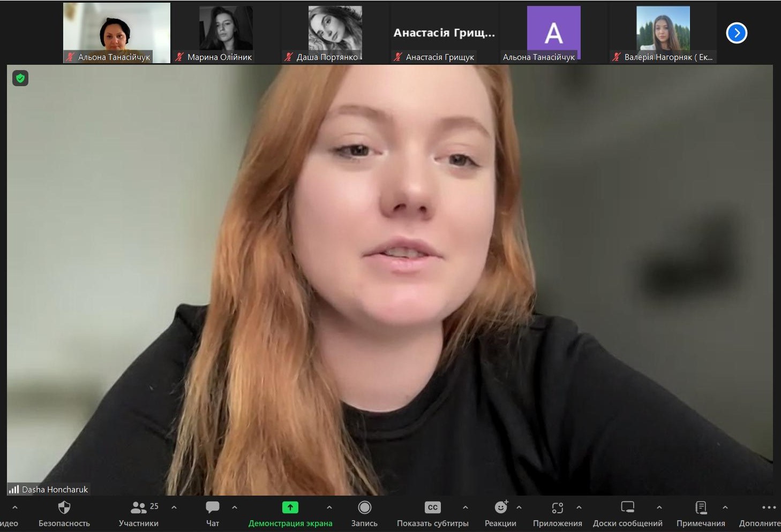Select Валерія Нагорняк participant thumbnail
This screenshot has height=532, width=781.
(663, 32)
